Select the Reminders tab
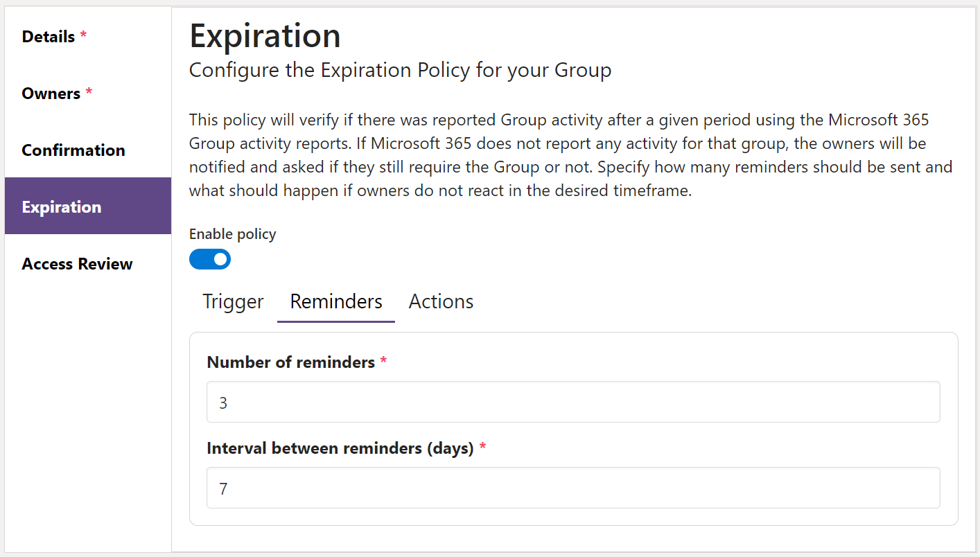 click(335, 301)
